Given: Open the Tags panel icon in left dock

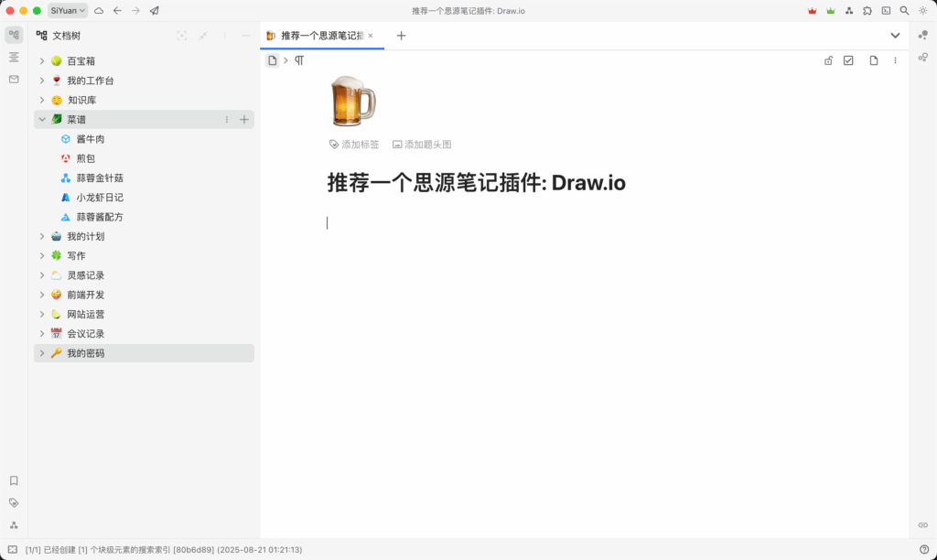Looking at the screenshot, I should click(14, 502).
